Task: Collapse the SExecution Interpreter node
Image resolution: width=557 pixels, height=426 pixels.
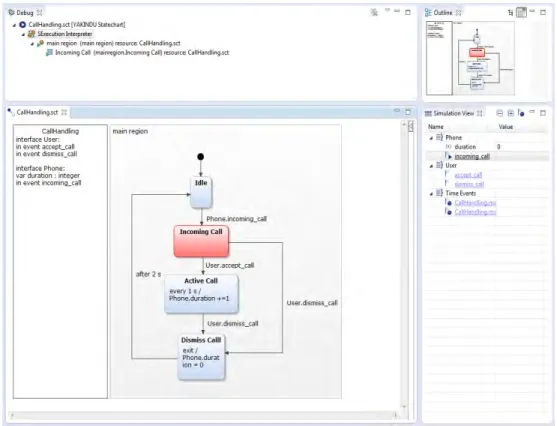Action: [x=23, y=34]
